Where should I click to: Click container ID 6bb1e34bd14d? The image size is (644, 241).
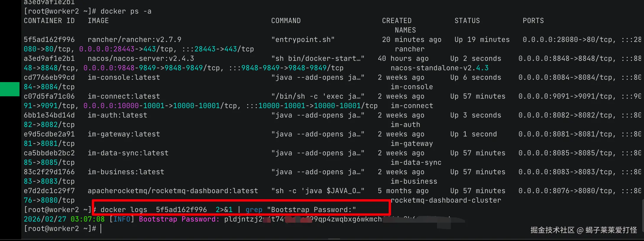pyautogui.click(x=49, y=115)
